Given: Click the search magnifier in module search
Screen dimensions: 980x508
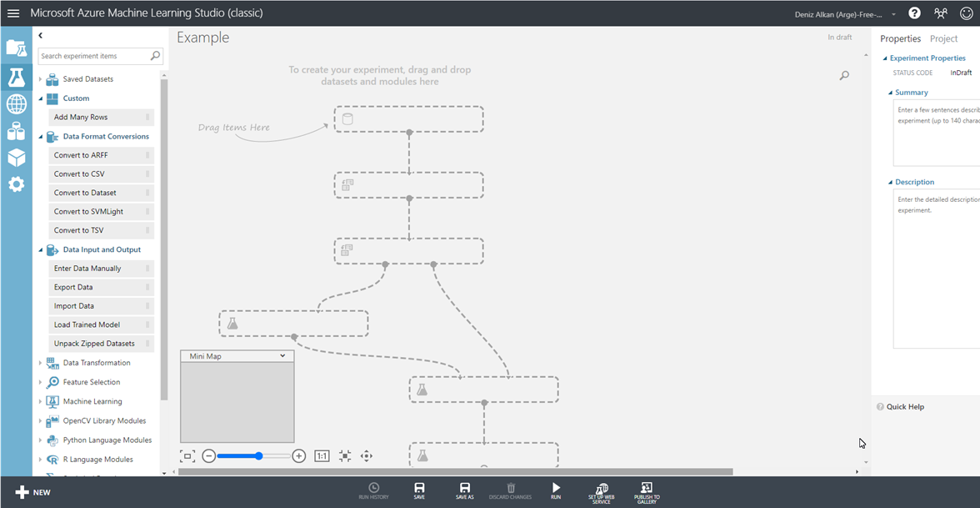Looking at the screenshot, I should point(155,56).
